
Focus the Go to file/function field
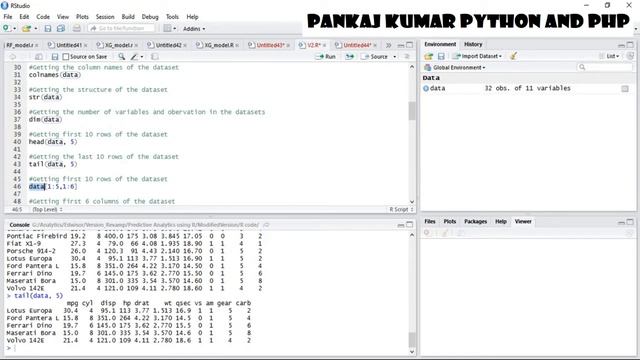[x=121, y=29]
